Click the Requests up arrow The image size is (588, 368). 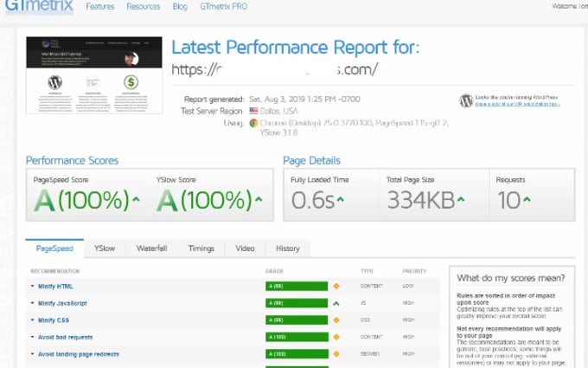coord(527,199)
